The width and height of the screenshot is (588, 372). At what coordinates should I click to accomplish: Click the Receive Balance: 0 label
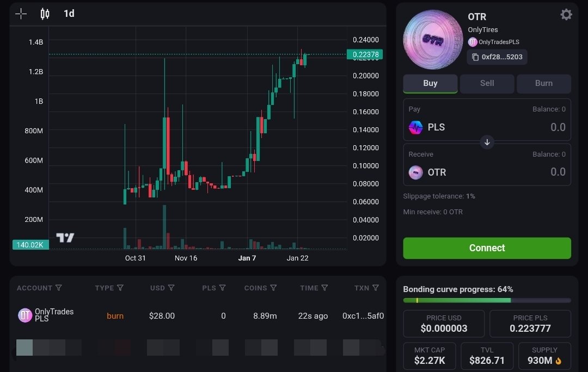click(x=549, y=154)
